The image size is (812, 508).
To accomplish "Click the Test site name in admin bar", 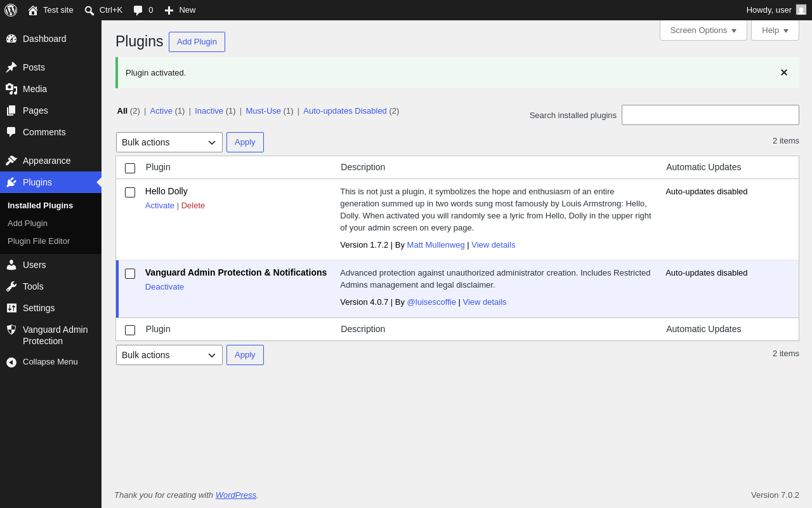I will [x=58, y=10].
